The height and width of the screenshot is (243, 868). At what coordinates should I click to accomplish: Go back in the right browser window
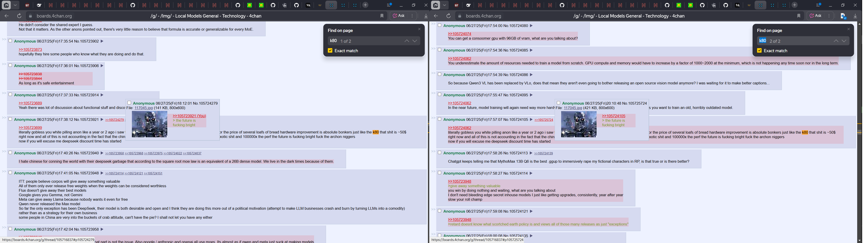click(436, 16)
